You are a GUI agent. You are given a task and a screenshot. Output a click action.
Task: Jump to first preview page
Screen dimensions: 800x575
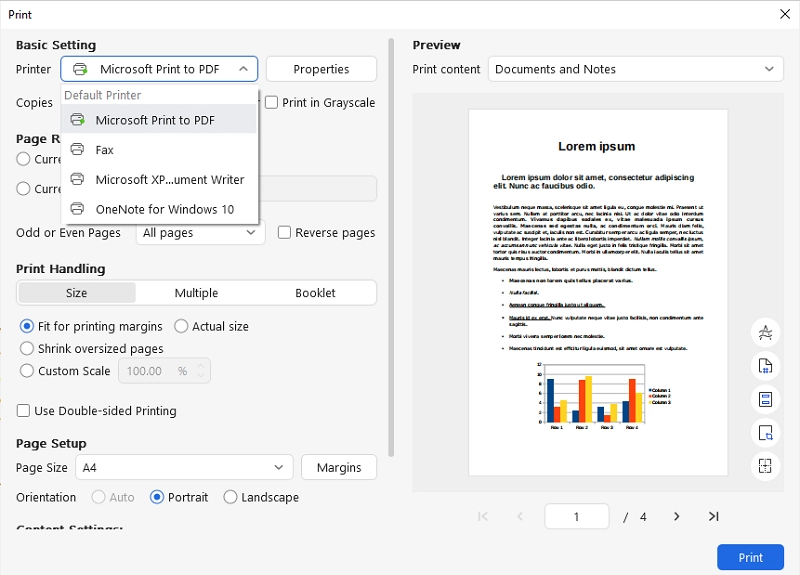[483, 516]
